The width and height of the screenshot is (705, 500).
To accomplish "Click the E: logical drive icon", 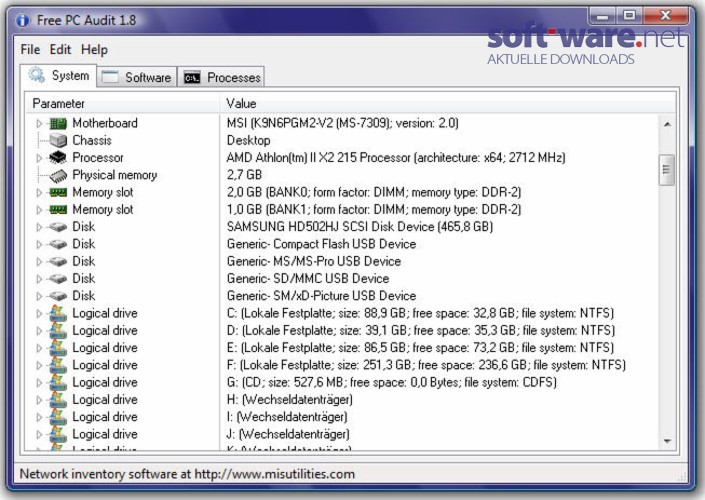I will pyautogui.click(x=58, y=348).
